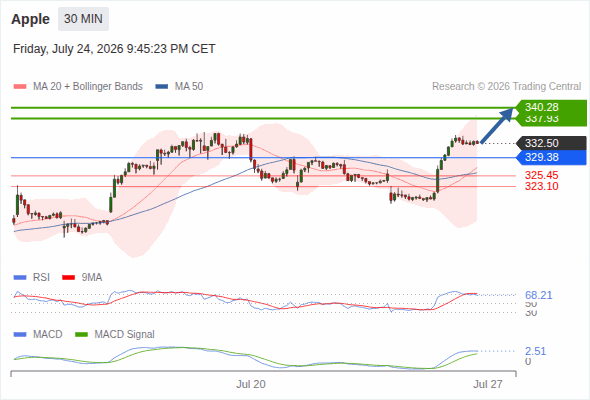Click the MA 50 blue legend swatch
The image size is (590, 400).
point(162,87)
